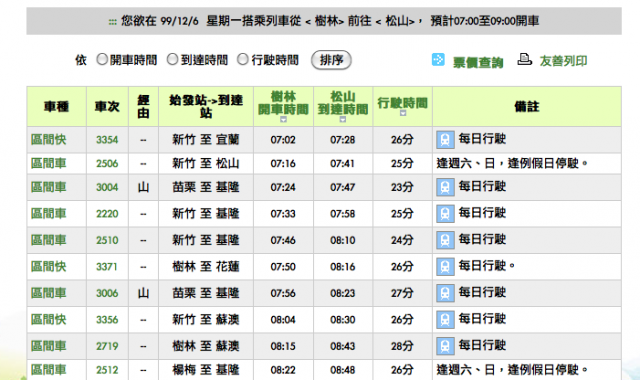Viewport: 640px width, 380px height.
Task: Open train number 2512 link
Action: pos(107,370)
